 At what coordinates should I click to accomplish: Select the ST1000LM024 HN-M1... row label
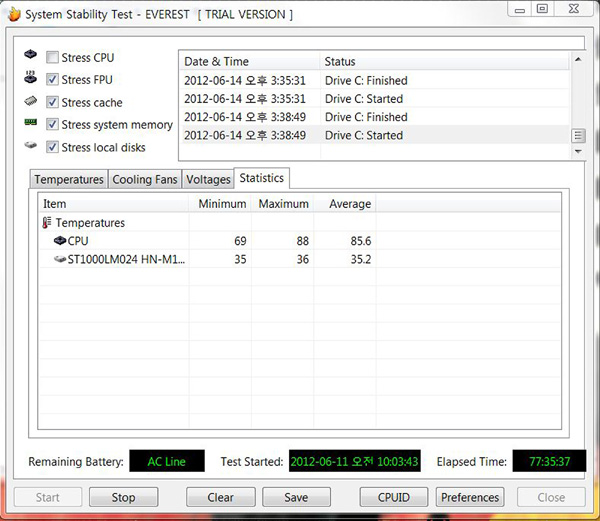[126, 259]
